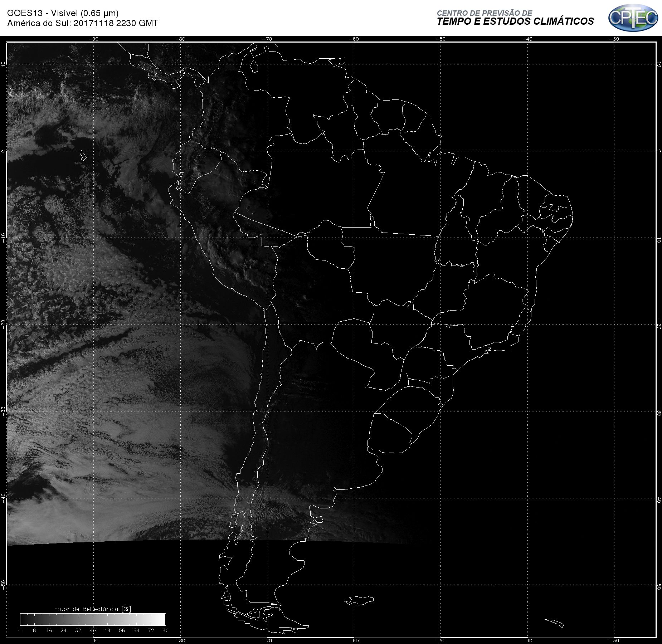This screenshot has width=662, height=644.
Task: Click the -80 longitude label on top axis
Action: [180, 39]
